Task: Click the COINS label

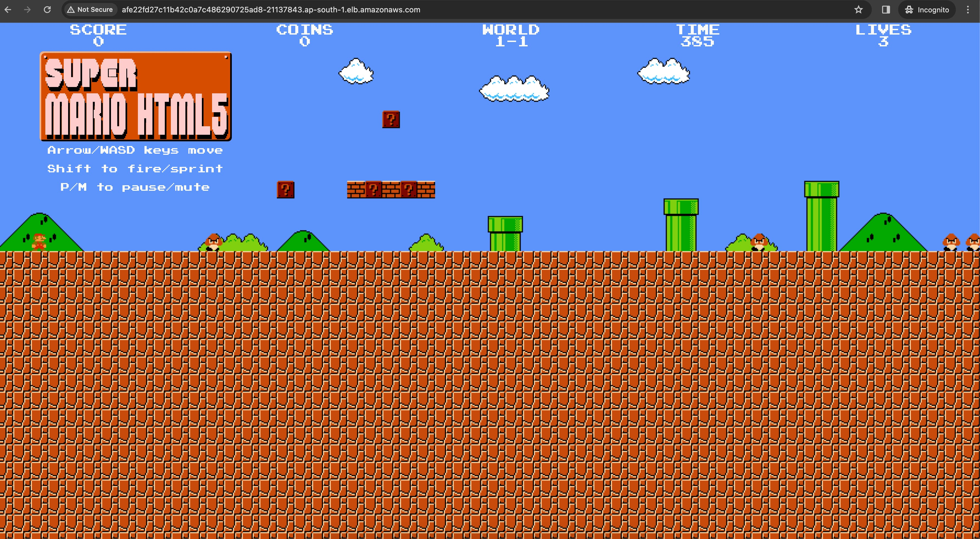Action: click(x=305, y=30)
